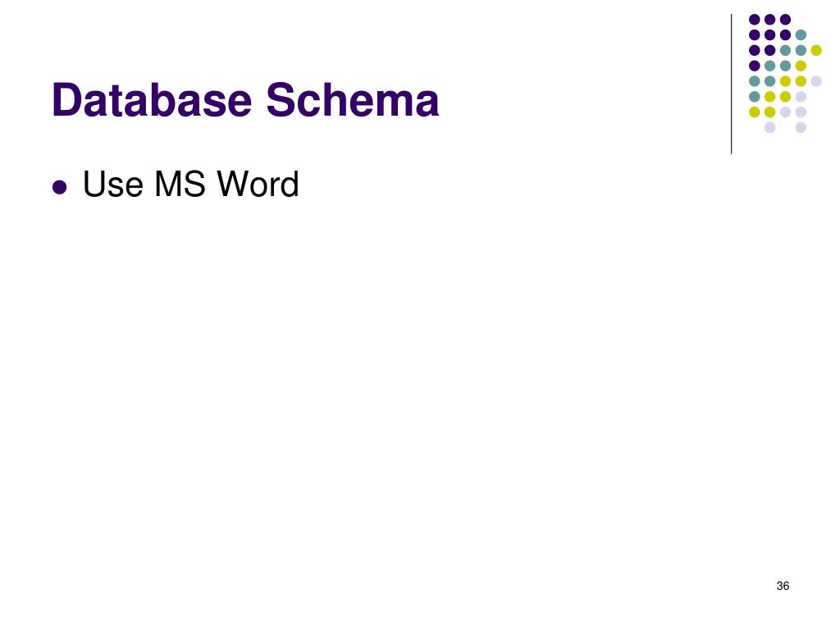Click the purple bullet before "Use MS Word"

click(x=59, y=187)
